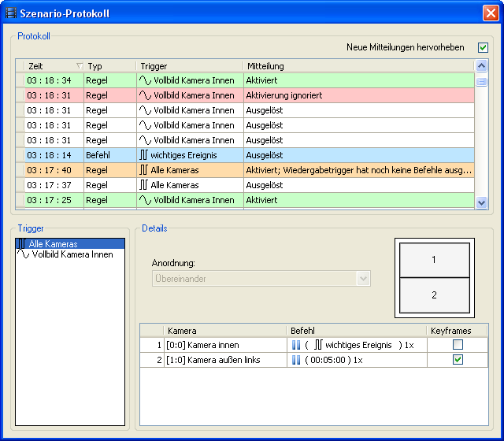Disable 'Neue Mitteilungen hervorheben' checkbox
504x441 pixels.
click(483, 47)
